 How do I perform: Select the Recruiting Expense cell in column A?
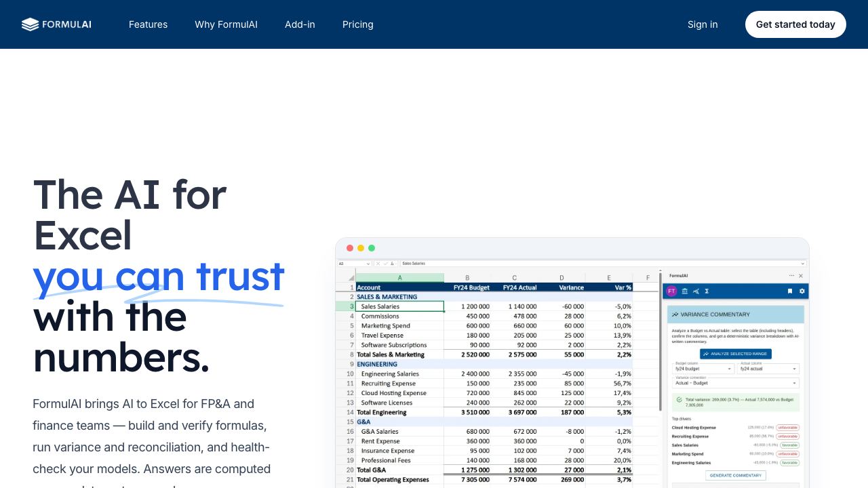(x=399, y=383)
